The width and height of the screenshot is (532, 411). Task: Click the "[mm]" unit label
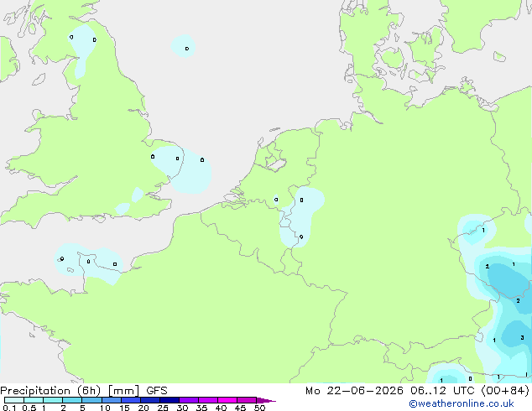point(123,391)
